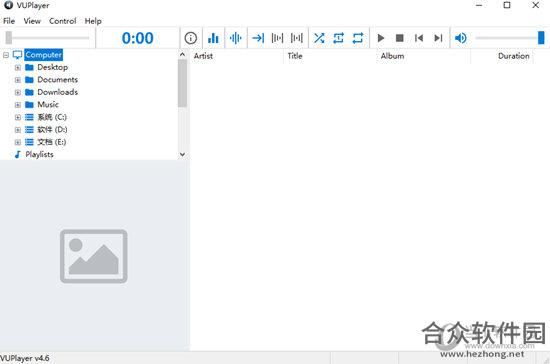The height and width of the screenshot is (364, 550).
Task: Expand the Desktop folder node
Action: [18, 67]
